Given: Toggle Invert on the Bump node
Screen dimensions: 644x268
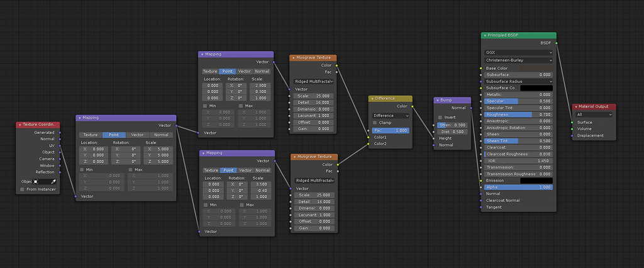Looking at the screenshot, I should click(x=440, y=117).
